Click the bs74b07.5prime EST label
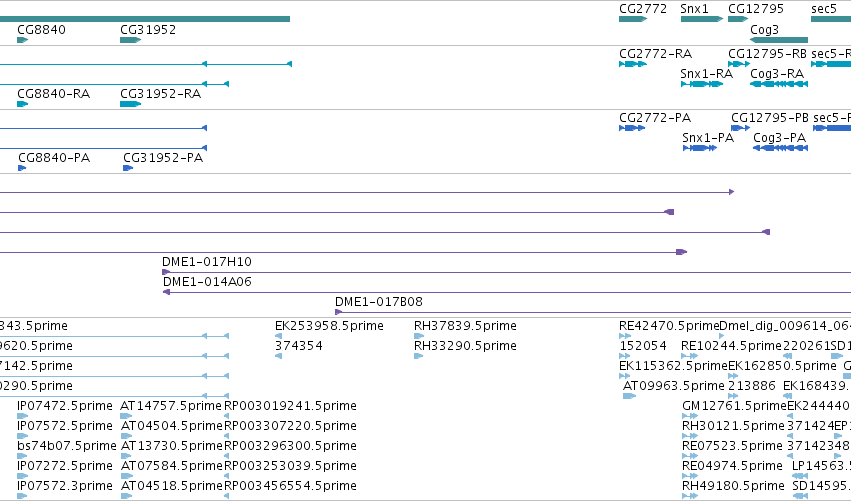Screen dimensions: 851x501 [67, 446]
